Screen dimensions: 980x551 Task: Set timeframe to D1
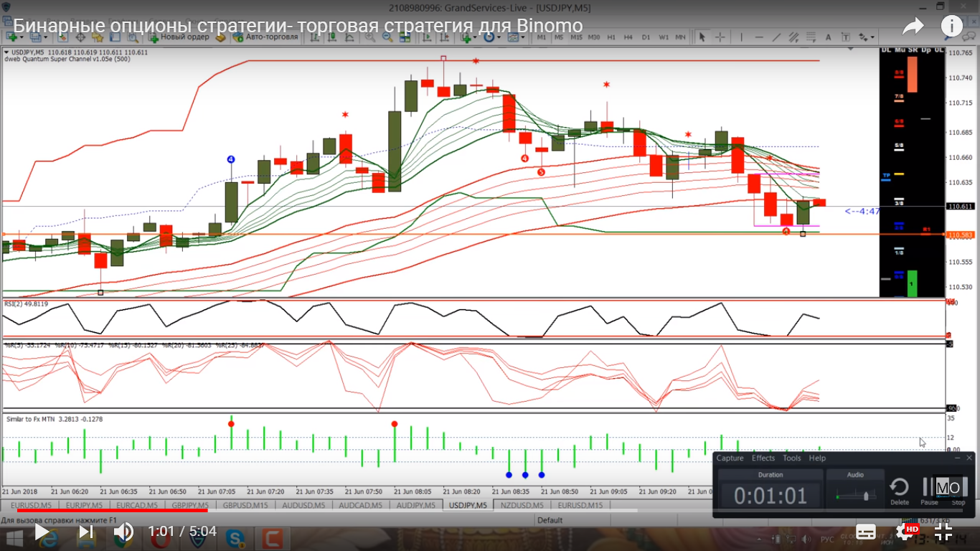646,37
